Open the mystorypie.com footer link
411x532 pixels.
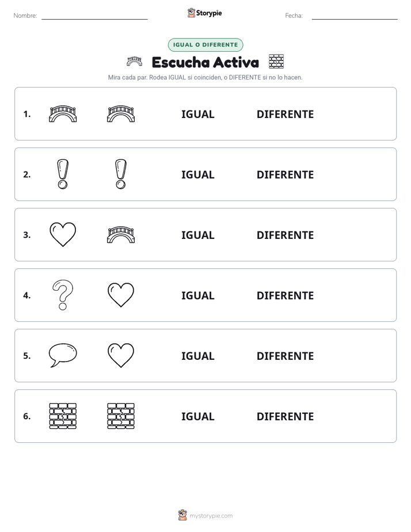(x=211, y=516)
